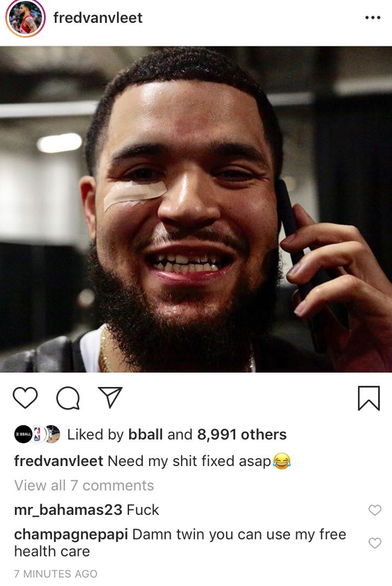This screenshot has width=392, height=586.
Task: Like mr_bahamas23's comment
Action: (375, 510)
